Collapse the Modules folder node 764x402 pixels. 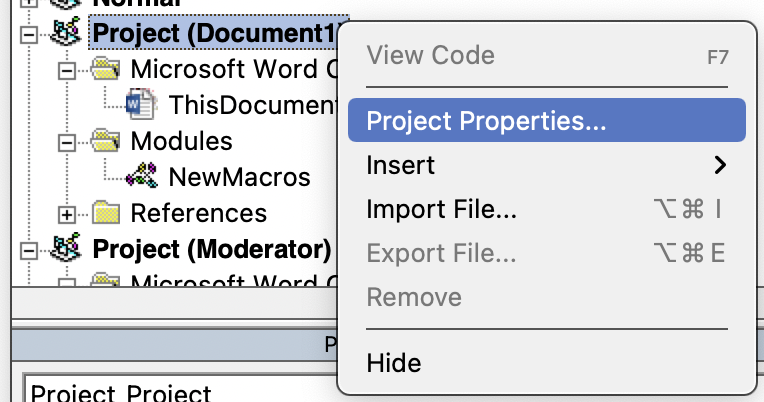[67, 143]
